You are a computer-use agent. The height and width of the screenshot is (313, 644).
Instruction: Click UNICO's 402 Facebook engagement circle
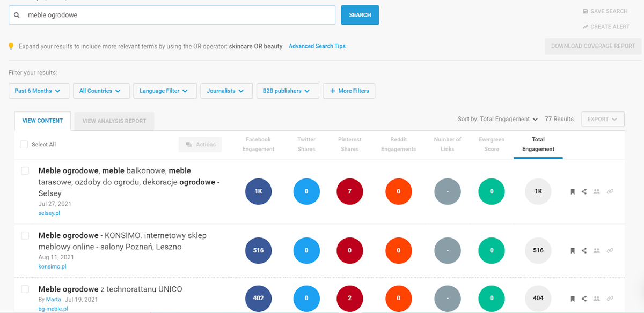pos(258,298)
